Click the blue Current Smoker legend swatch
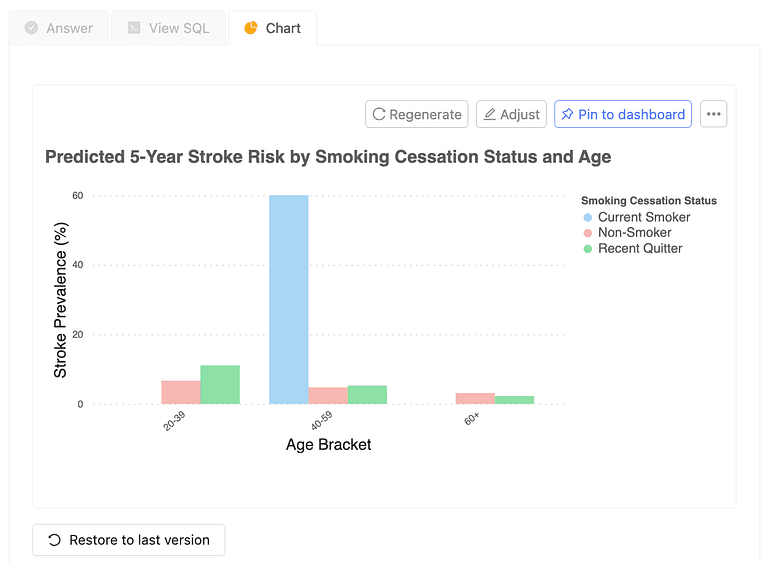The height and width of the screenshot is (563, 770). (x=588, y=217)
